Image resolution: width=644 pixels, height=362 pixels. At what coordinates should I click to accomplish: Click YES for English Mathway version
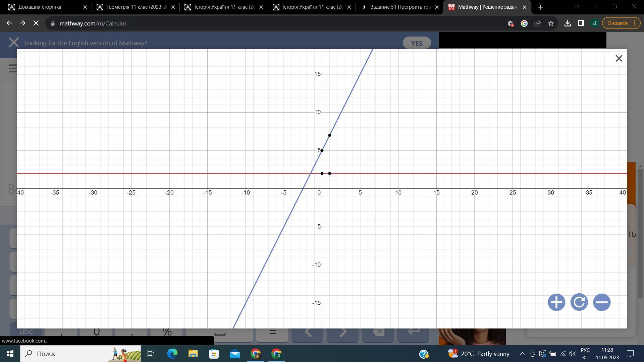(417, 43)
